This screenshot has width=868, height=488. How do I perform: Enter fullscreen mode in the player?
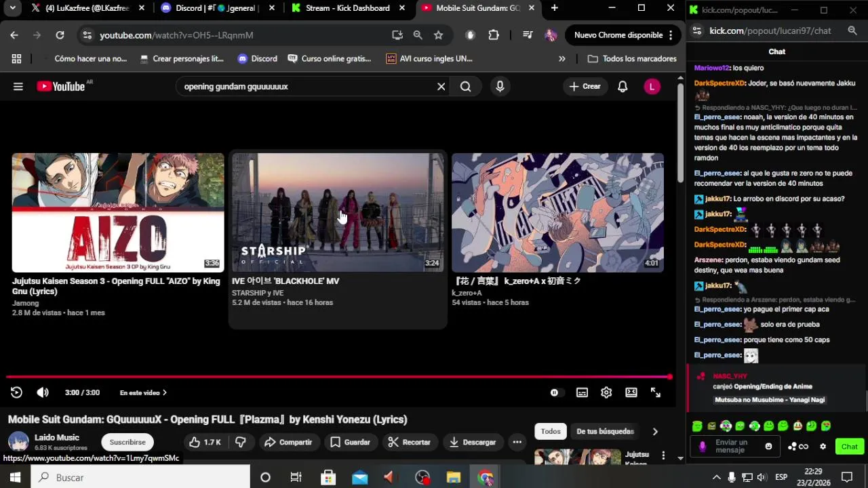[x=656, y=392]
